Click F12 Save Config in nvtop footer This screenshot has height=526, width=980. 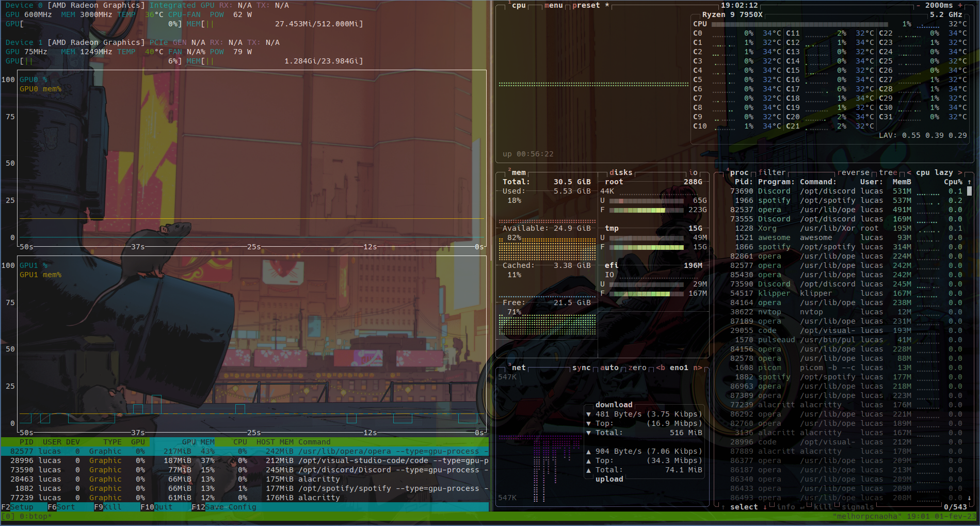pos(224,507)
